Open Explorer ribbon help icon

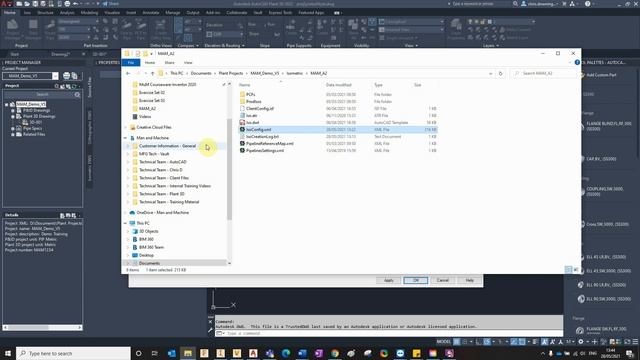point(577,62)
